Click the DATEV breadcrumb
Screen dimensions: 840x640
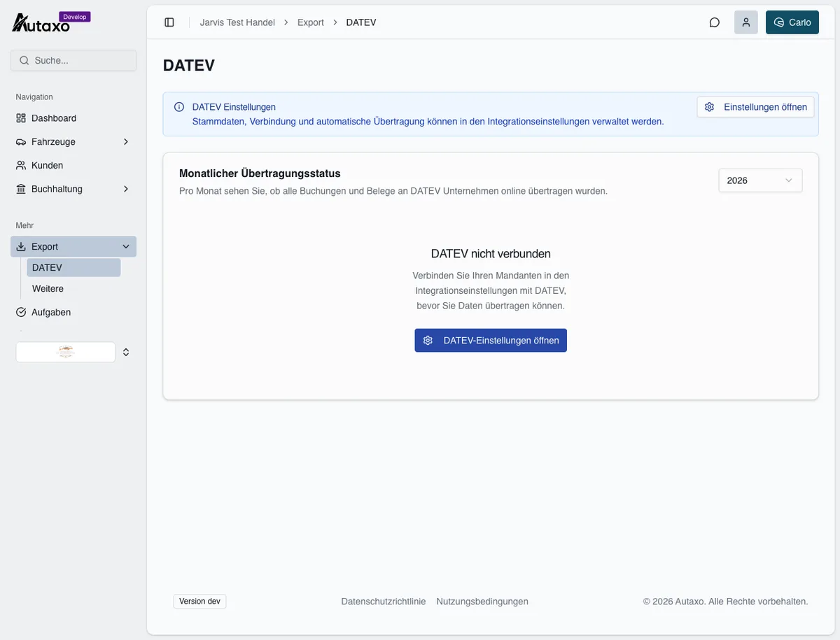[361, 22]
